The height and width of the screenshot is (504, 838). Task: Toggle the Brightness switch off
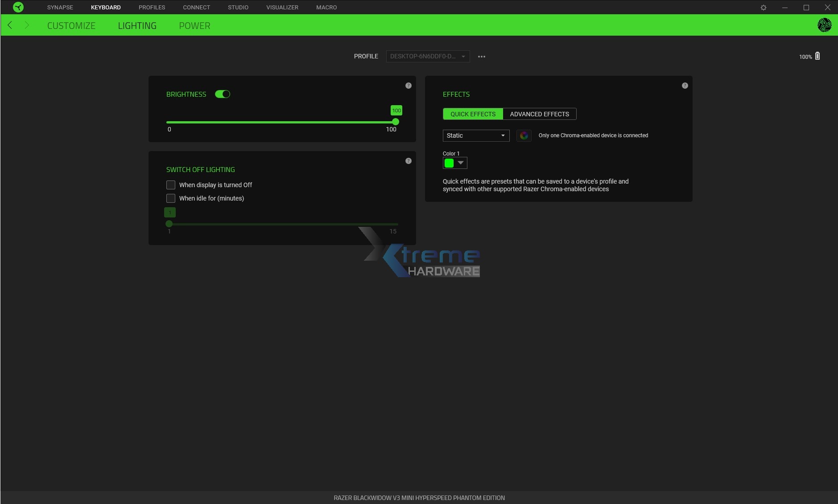tap(222, 94)
